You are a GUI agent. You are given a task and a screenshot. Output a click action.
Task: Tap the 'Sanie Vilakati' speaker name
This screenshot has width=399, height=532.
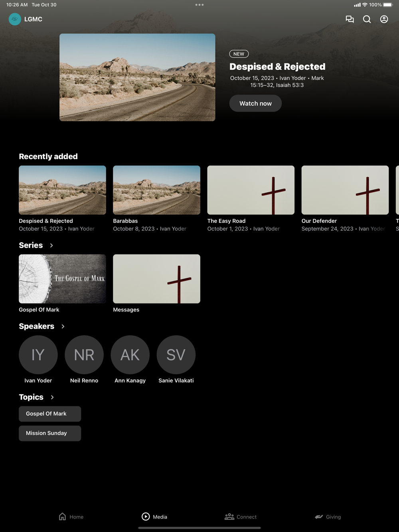pyautogui.click(x=176, y=381)
